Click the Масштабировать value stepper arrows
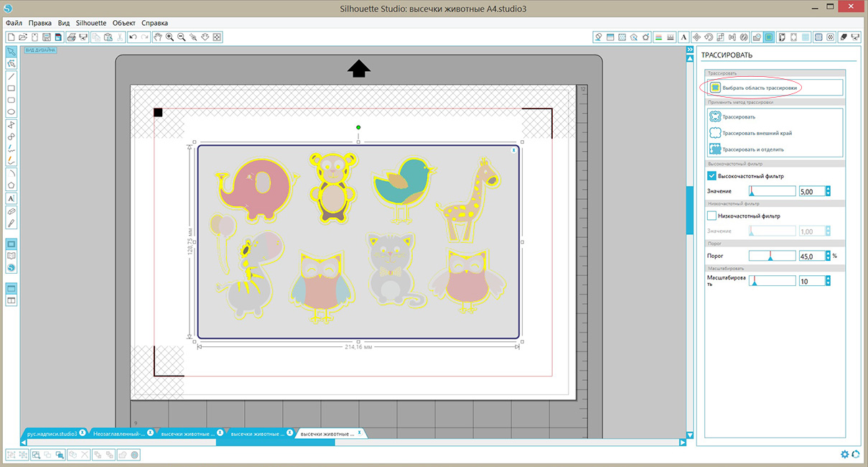The height and width of the screenshot is (467, 868). (x=828, y=281)
